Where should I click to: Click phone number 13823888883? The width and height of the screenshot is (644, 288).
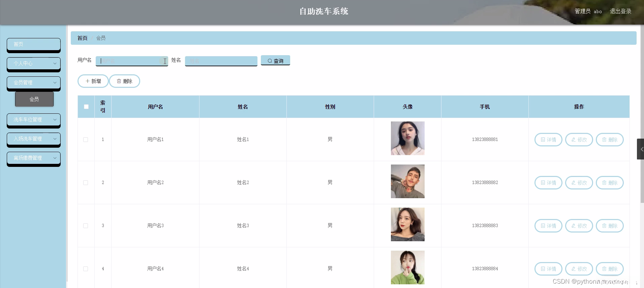(x=485, y=225)
